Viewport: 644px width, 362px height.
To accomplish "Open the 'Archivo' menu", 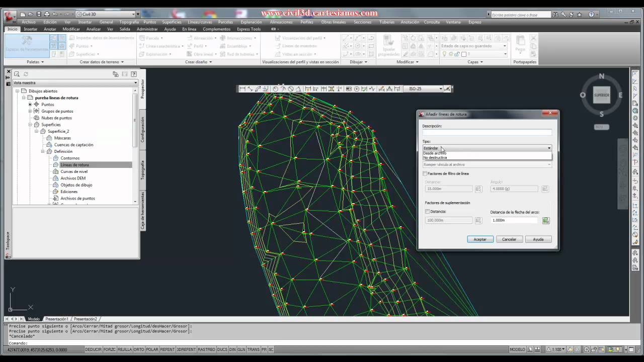I will click(x=29, y=22).
